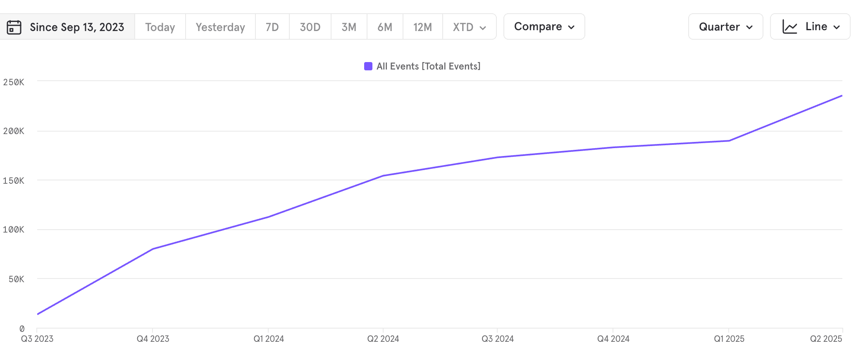This screenshot has width=868, height=360.
Task: Click the line chart icon
Action: click(x=789, y=27)
